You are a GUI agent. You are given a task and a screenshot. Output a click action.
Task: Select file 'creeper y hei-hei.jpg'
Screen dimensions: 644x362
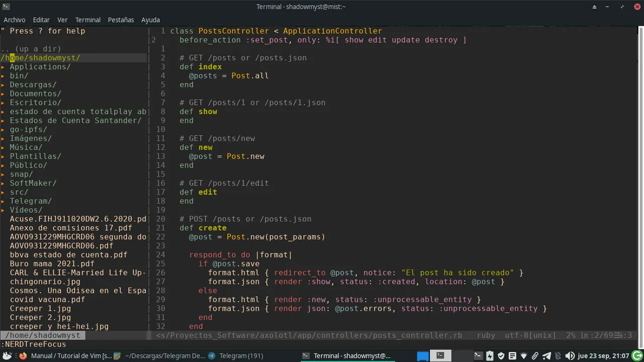coord(59,326)
